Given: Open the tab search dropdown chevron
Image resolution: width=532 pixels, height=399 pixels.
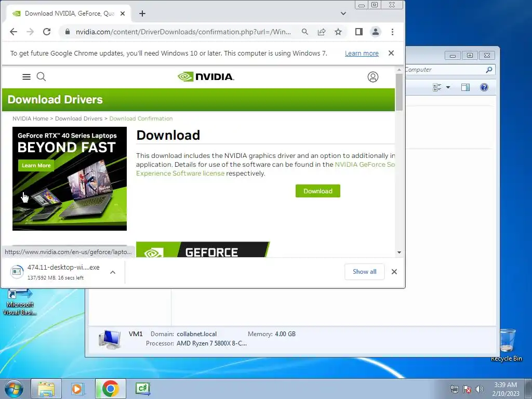Looking at the screenshot, I should click(343, 14).
